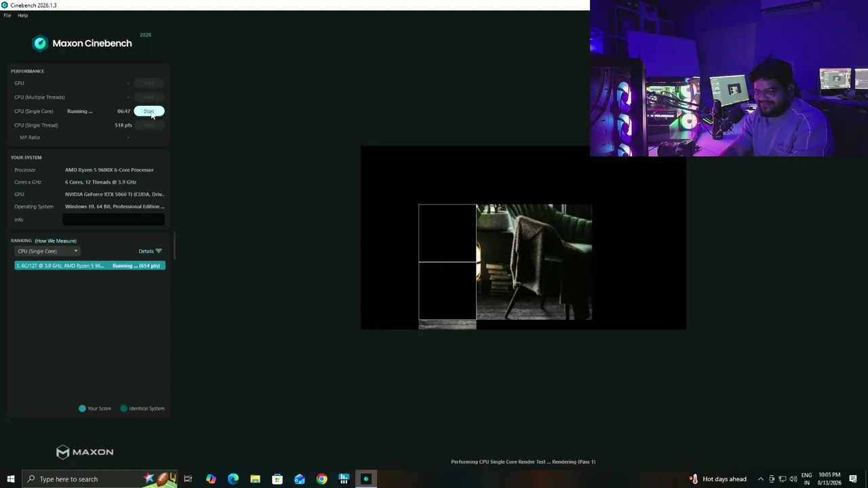Launch Copilot from the taskbar
This screenshot has width=868, height=488.
(211, 479)
